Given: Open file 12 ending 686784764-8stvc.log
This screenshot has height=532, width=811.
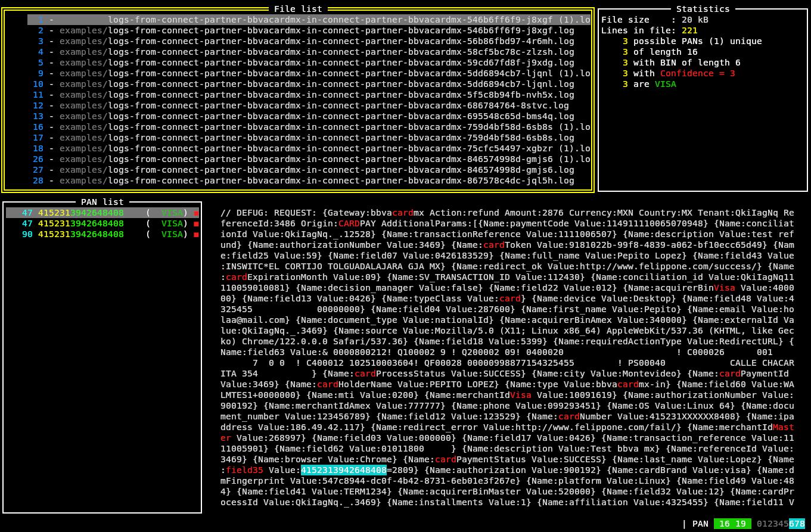Looking at the screenshot, I should point(309,105).
